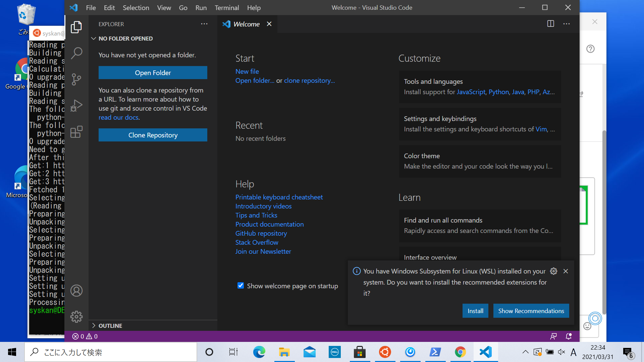Image resolution: width=644 pixels, height=362 pixels.
Task: Open the Accounts menu icon
Action: [x=76, y=291]
